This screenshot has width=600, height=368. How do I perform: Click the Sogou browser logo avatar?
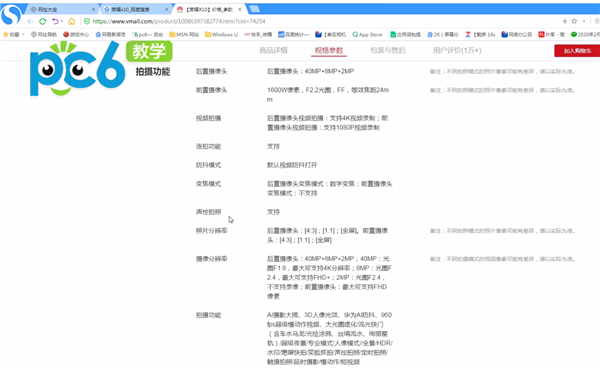11,15
